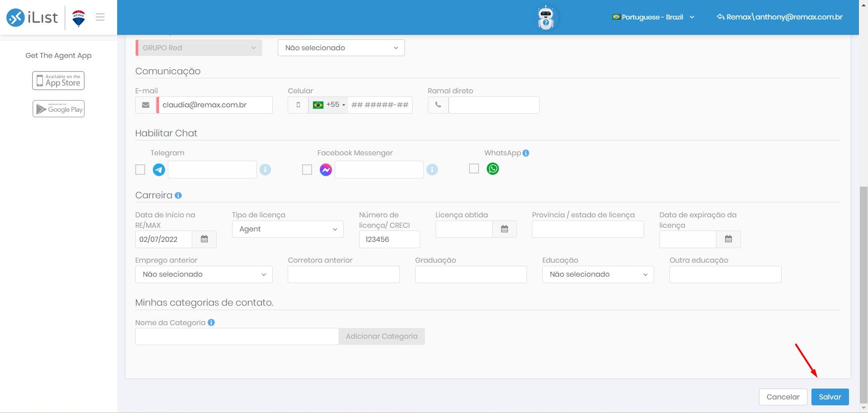Open calendar for Data de Início na RE/MAX
Viewport: 868px width, 413px height.
(x=204, y=239)
